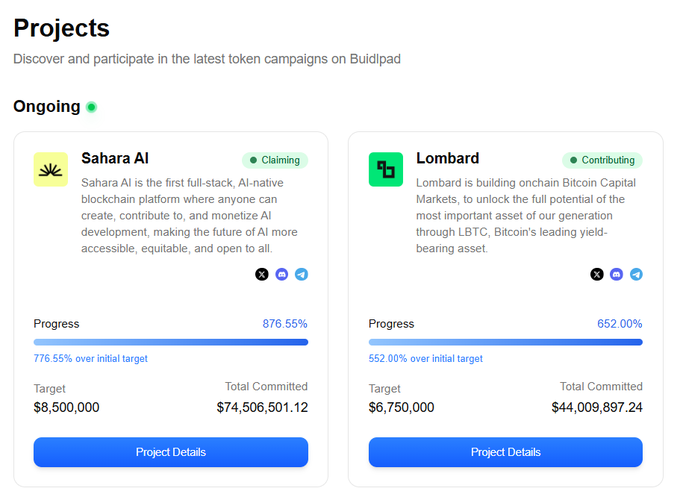Click the Claiming status badge
This screenshot has width=680, height=497.
[275, 160]
